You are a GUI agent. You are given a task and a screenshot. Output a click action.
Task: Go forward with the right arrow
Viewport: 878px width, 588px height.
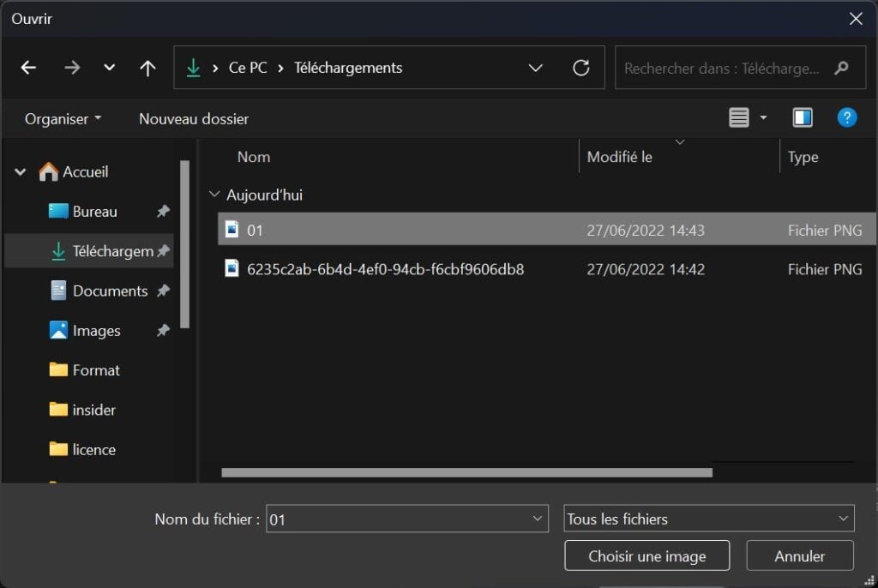[72, 68]
